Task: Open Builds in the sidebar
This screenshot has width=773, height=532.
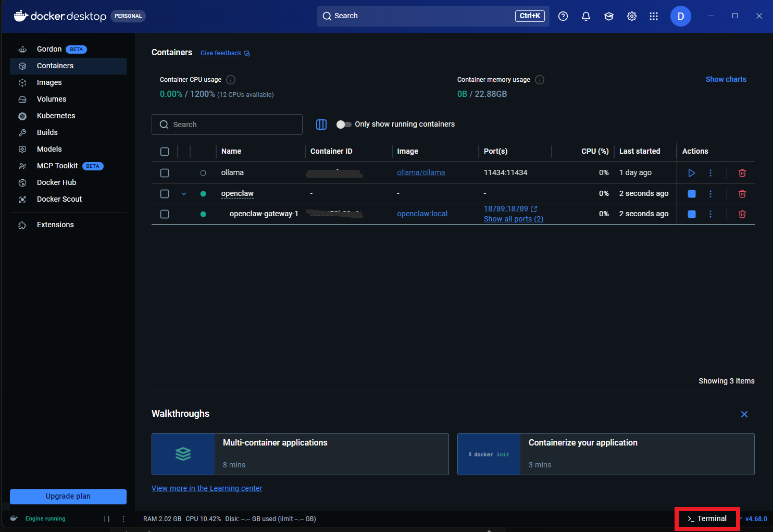Action: [68, 133]
